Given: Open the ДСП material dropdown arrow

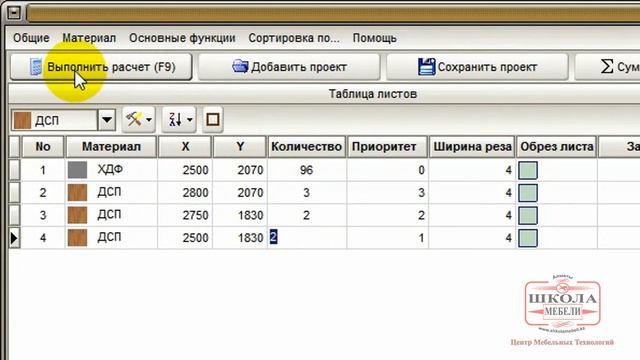Looking at the screenshot, I should [107, 120].
